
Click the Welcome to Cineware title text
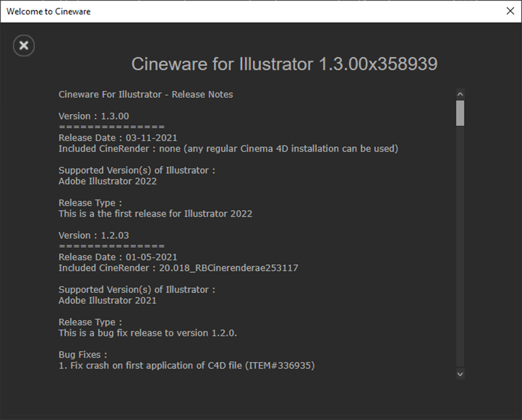click(48, 12)
